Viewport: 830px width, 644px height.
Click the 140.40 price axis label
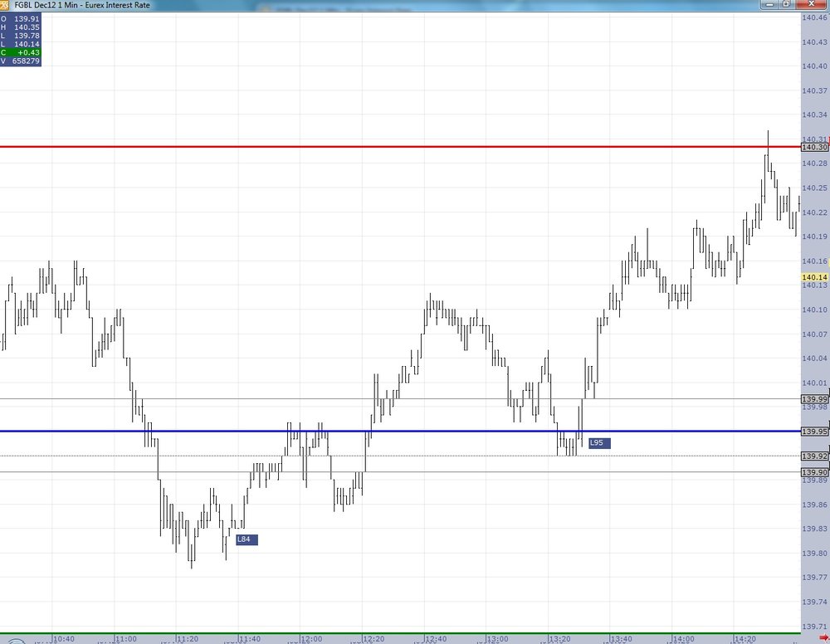coord(815,66)
